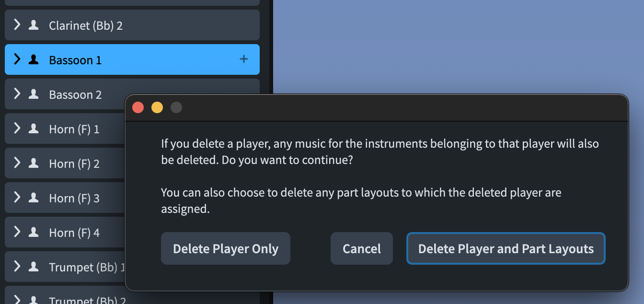Cancel the delete player dialog
This screenshot has height=304, width=644.
click(362, 248)
